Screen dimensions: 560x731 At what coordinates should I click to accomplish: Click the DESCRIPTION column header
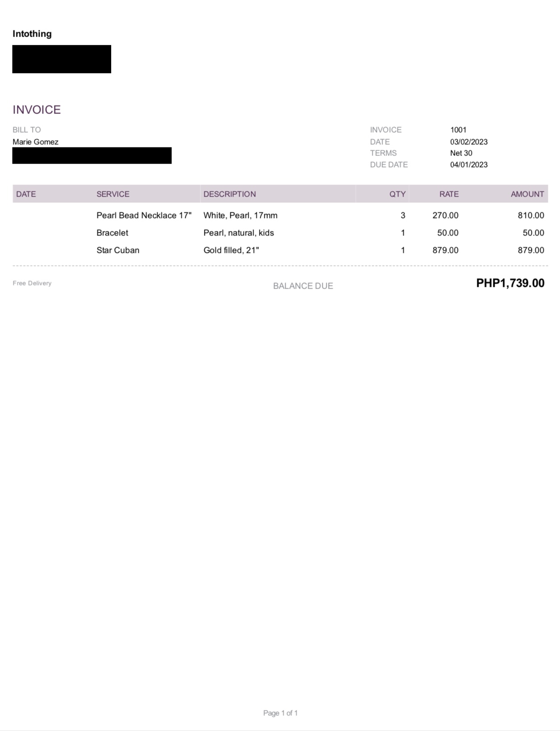(x=230, y=194)
